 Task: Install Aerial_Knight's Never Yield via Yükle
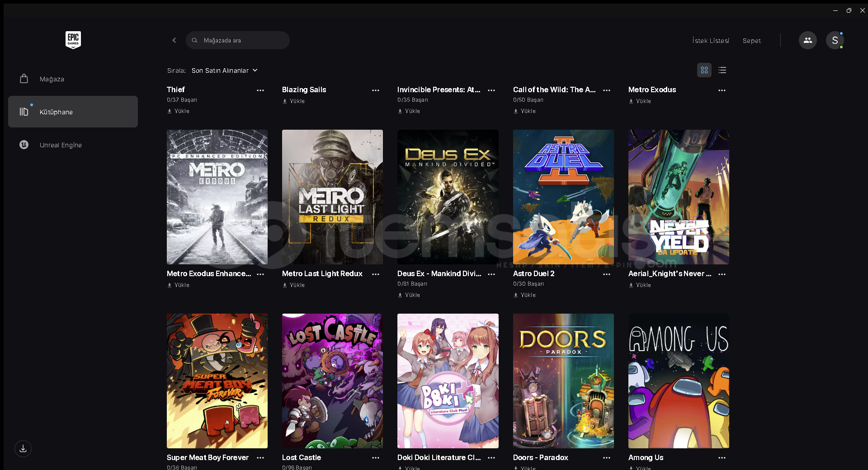640,285
